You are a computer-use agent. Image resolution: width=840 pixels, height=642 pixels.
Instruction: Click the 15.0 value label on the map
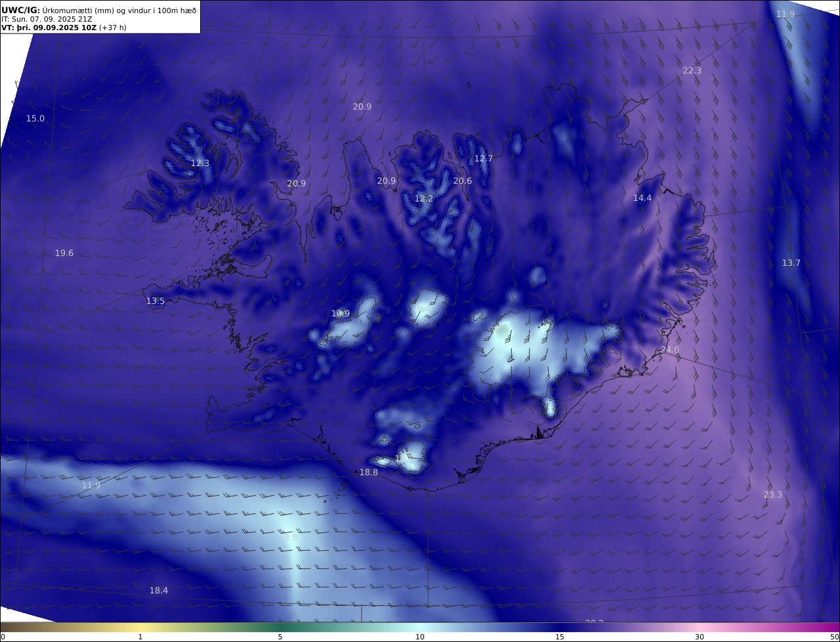[x=35, y=119]
